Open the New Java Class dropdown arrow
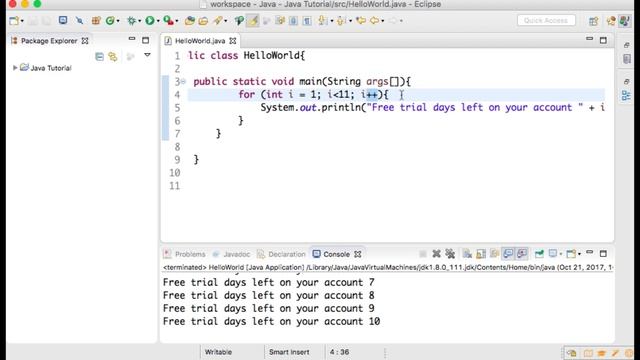 [118, 21]
